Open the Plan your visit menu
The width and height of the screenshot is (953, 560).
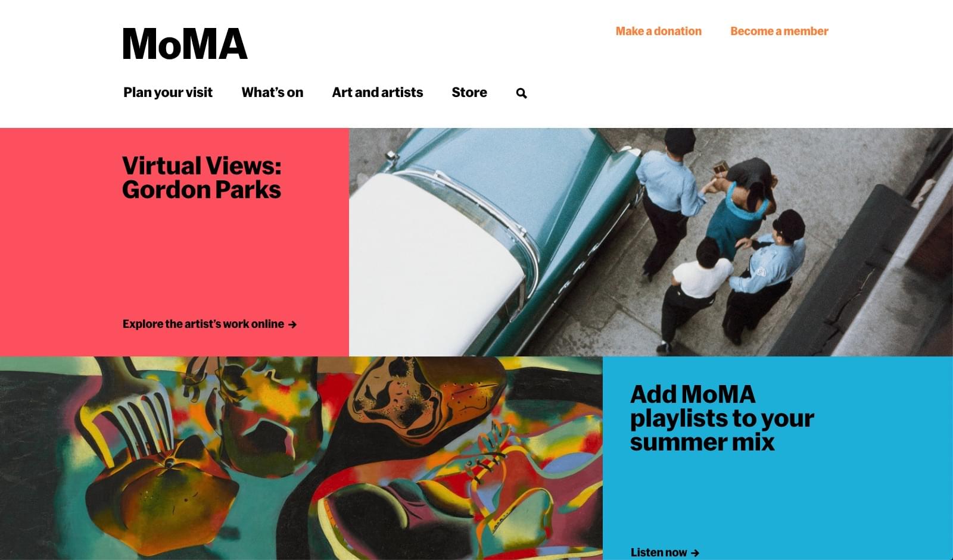pyautogui.click(x=168, y=93)
